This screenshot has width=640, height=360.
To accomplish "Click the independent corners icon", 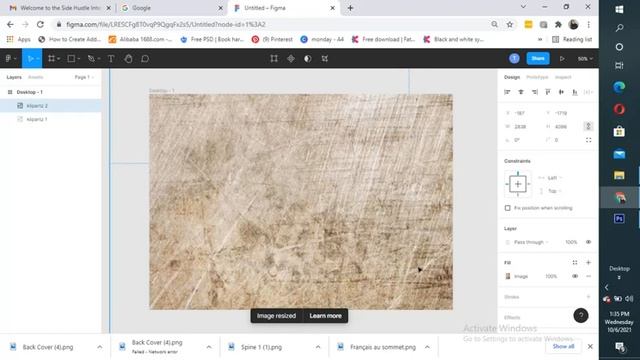I will pos(589,140).
